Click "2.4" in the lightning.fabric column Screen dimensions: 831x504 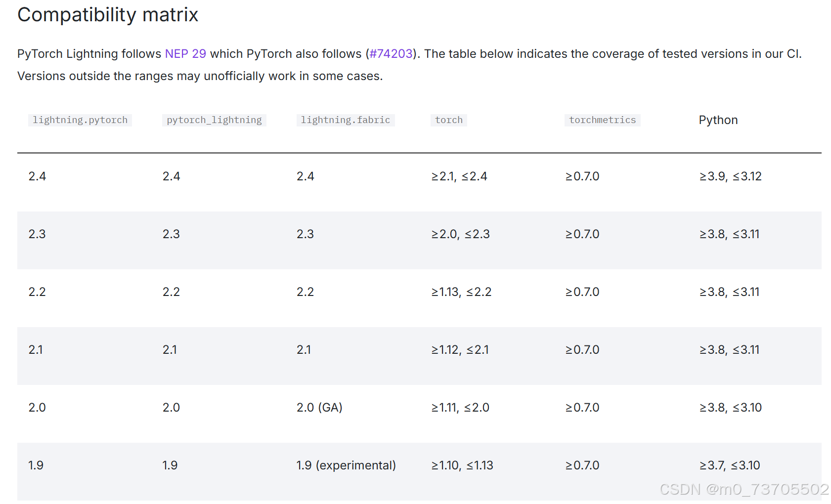pos(306,176)
